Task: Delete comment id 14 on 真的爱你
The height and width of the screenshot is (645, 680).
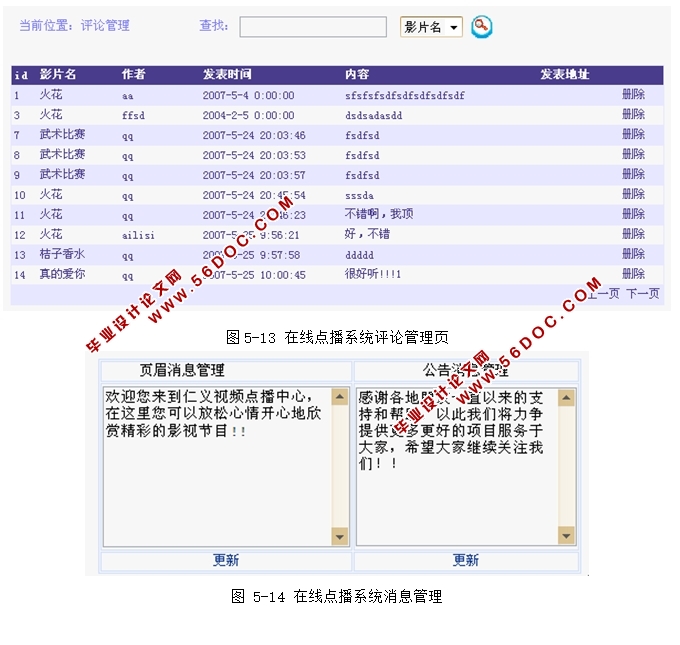Action: point(633,274)
